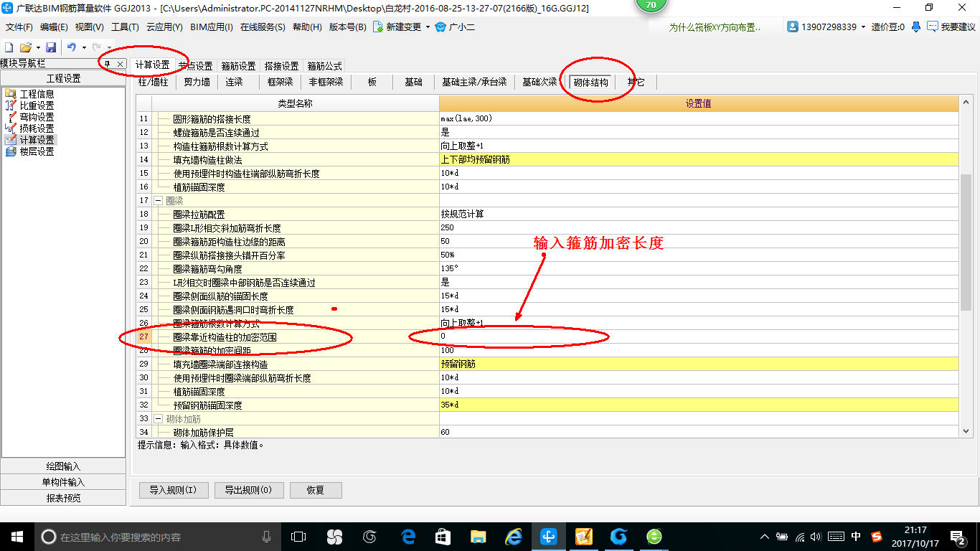
Task: Click the 工程设置 section header
Action: (x=63, y=78)
